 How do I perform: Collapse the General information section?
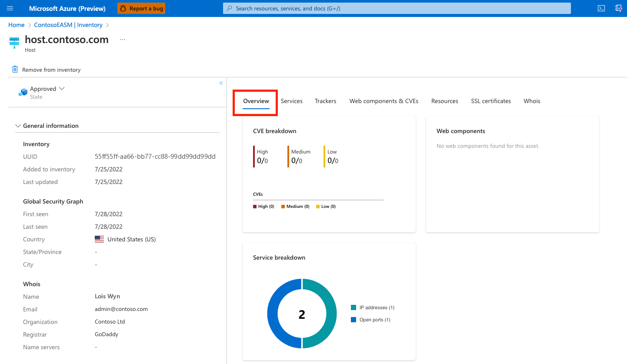[18, 126]
